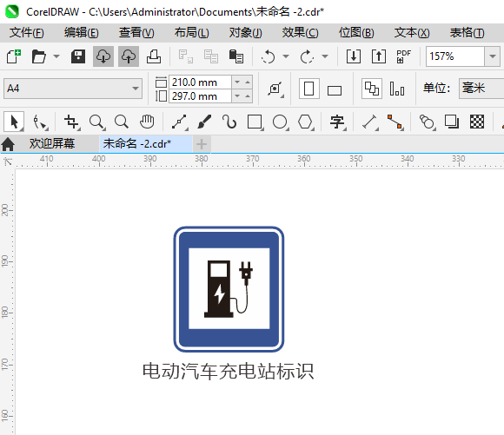Undo the last action
Viewport: 504px width, 435px height.
268,56
